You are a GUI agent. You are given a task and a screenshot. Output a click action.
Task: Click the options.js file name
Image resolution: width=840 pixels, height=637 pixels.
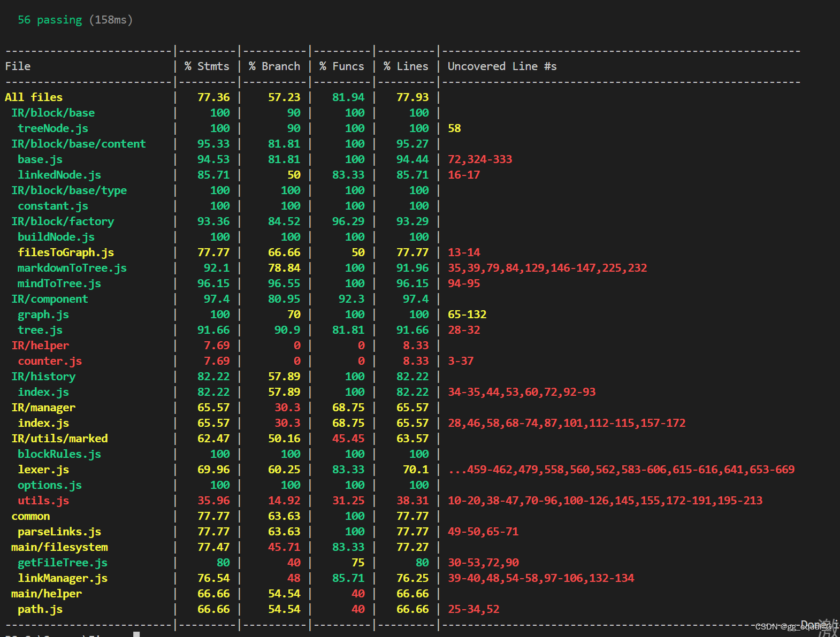click(x=50, y=485)
